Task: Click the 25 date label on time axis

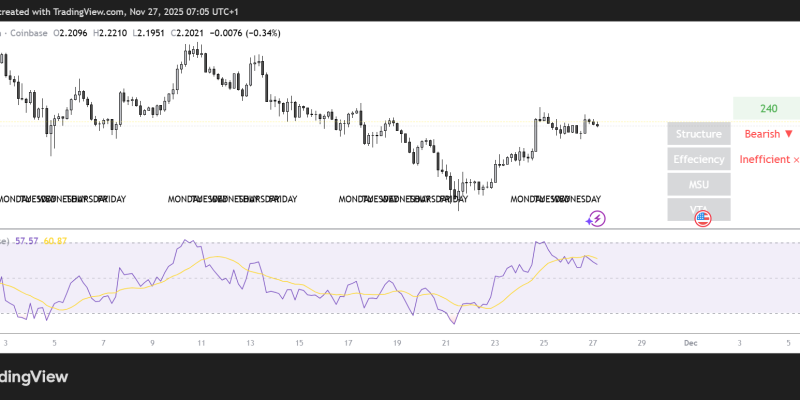Action: (x=544, y=342)
